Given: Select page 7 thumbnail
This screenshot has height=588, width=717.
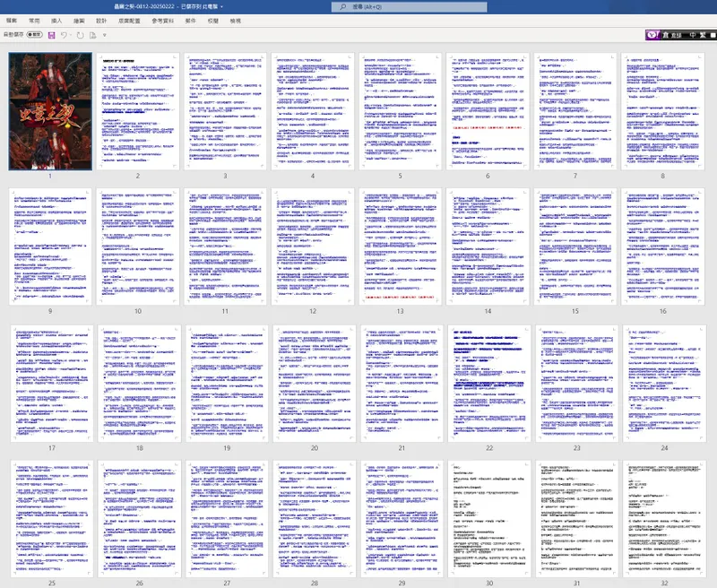Looking at the screenshot, I should pos(575,111).
